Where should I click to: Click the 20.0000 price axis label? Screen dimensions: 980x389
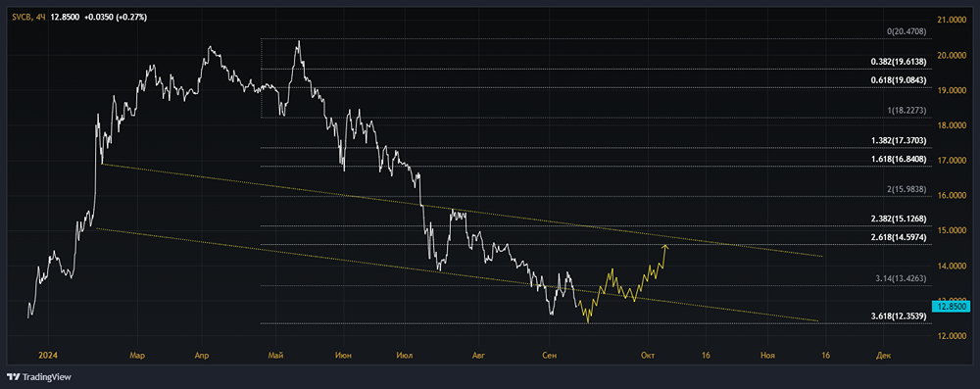[x=953, y=55]
